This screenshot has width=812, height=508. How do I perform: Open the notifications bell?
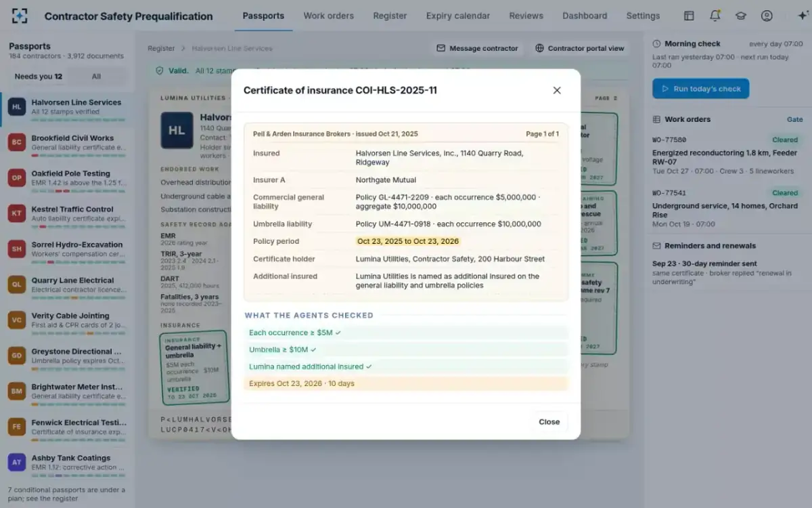point(715,16)
